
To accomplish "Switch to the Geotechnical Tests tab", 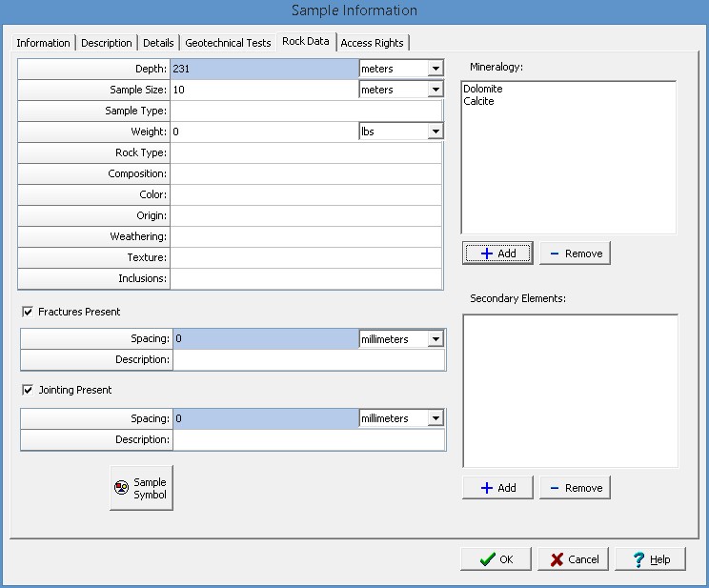I will pyautogui.click(x=228, y=43).
